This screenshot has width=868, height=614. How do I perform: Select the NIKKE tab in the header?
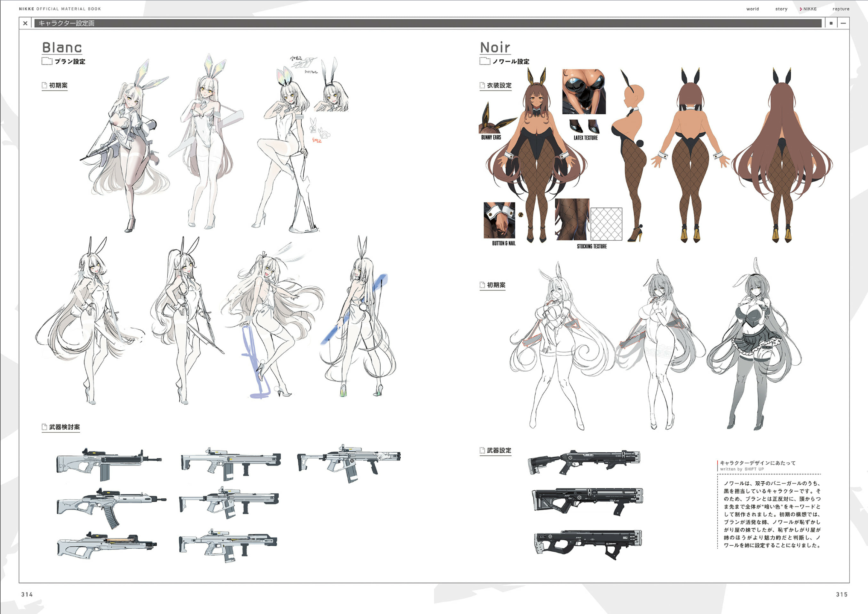click(809, 9)
